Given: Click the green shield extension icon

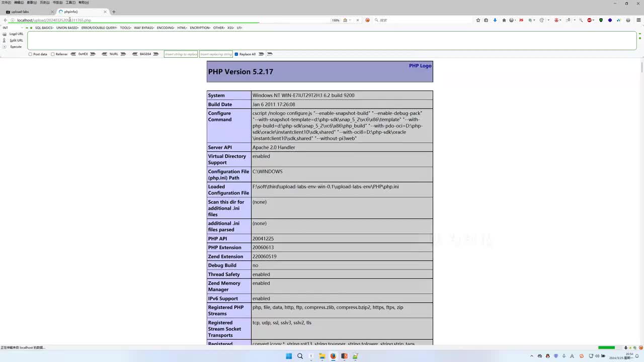Looking at the screenshot, I should click(x=601, y=20).
